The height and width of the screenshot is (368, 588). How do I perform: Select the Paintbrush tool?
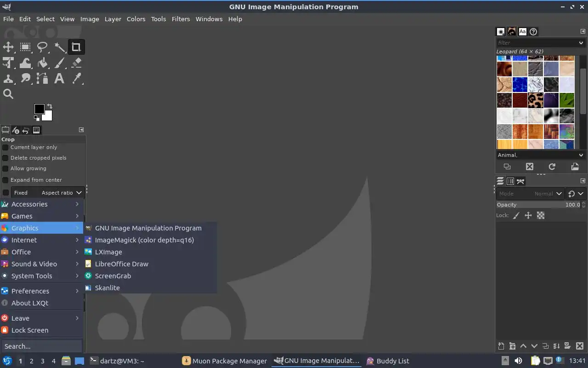(59, 63)
